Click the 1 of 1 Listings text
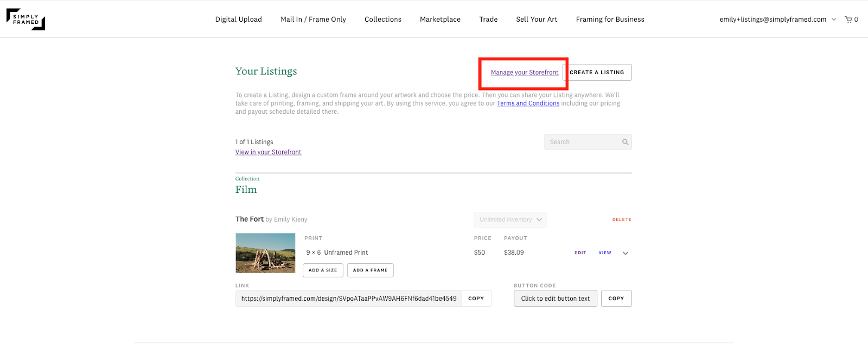Image resolution: width=868 pixels, height=350 pixels. click(x=254, y=142)
